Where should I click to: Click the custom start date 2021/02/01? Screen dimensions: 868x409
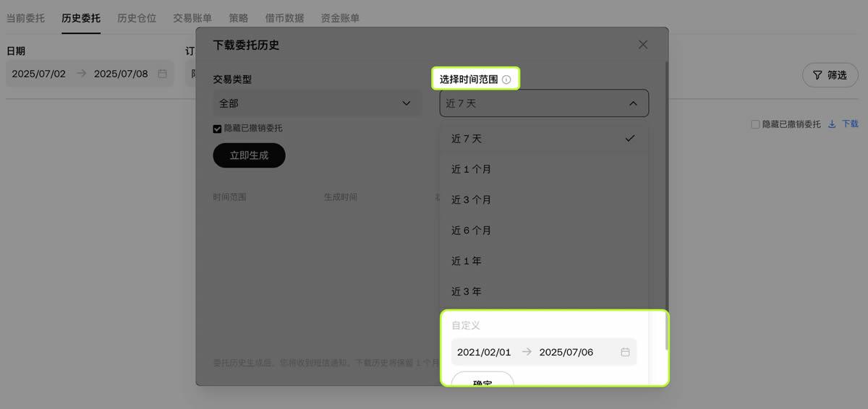pyautogui.click(x=484, y=352)
